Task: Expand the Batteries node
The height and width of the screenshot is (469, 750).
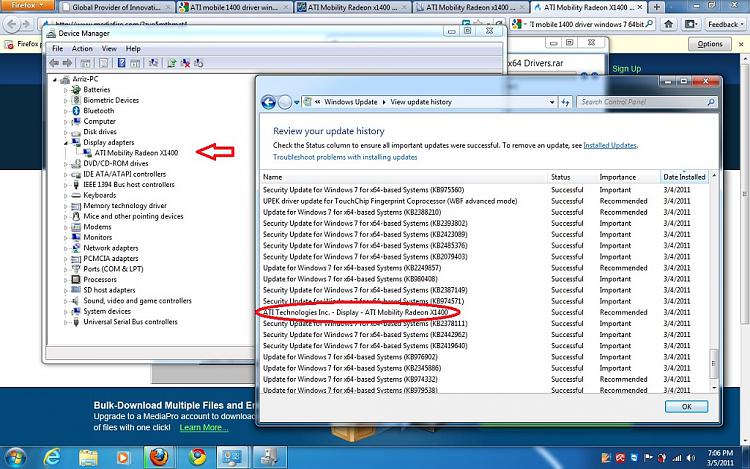Action: tap(66, 90)
